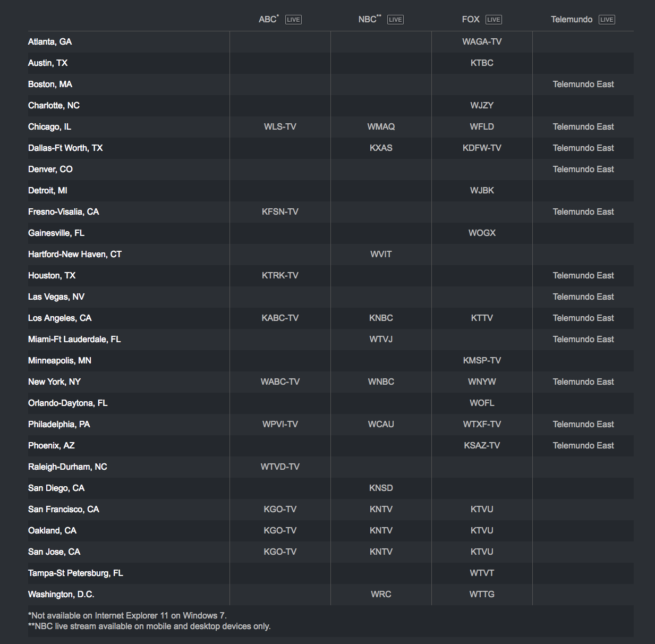
Task: Select WNBC for New York, NY
Action: 381,382
